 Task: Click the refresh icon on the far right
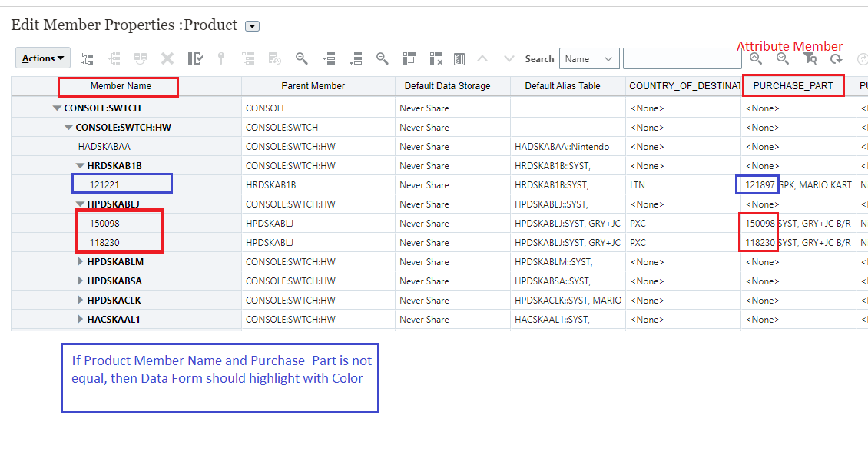pos(837,59)
